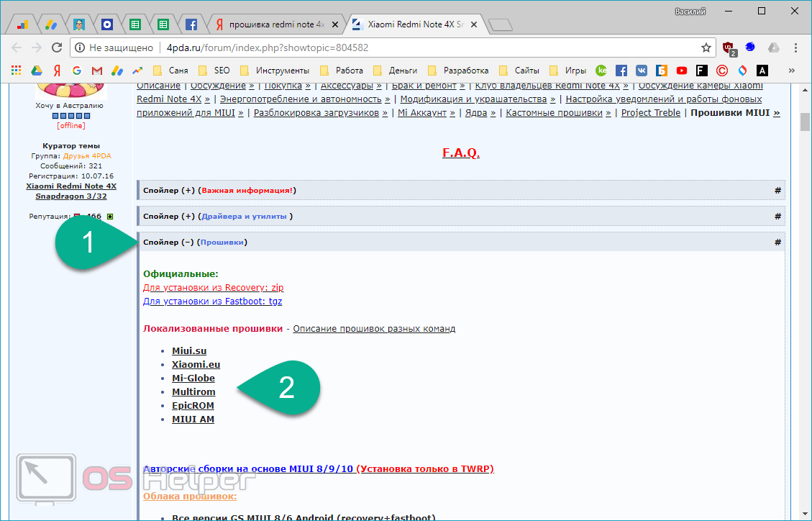Close the Xiaomi Redmi Note 4X tab
Screen dimensions: 812x521
pos(474,24)
